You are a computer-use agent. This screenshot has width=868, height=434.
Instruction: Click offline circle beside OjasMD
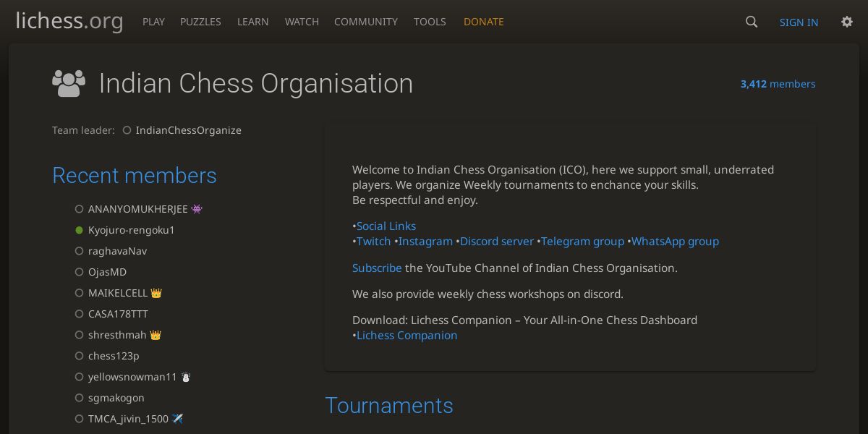[80, 272]
